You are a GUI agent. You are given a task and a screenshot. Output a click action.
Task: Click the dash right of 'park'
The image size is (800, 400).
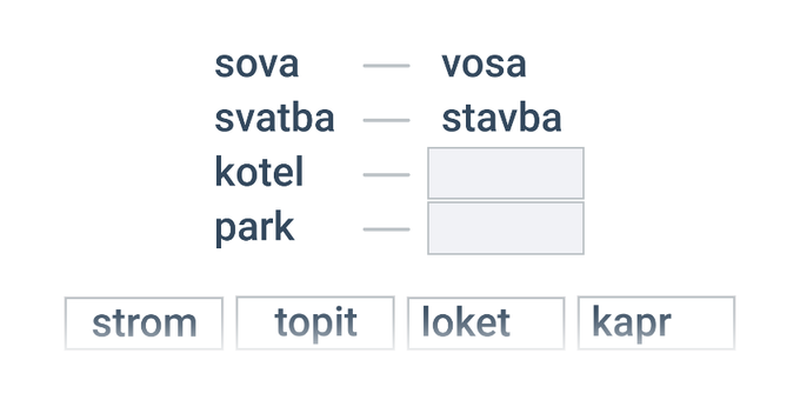386,229
